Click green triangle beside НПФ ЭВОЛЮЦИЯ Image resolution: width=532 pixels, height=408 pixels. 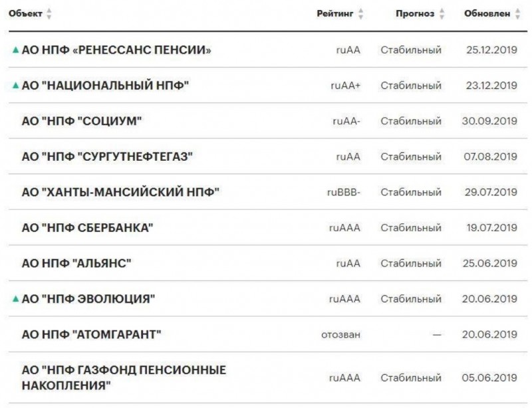[15, 299]
